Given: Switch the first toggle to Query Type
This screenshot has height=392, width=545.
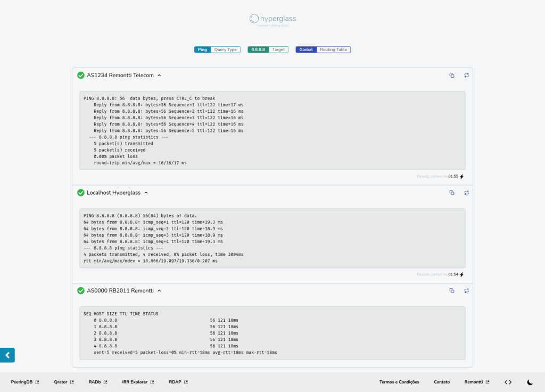Looking at the screenshot, I should tap(224, 49).
